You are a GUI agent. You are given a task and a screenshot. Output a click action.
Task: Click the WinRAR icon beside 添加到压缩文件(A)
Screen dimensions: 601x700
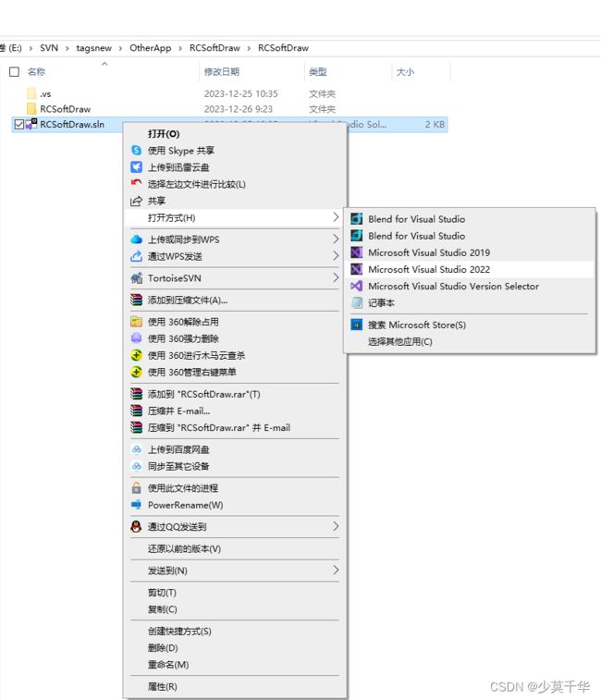(x=136, y=300)
